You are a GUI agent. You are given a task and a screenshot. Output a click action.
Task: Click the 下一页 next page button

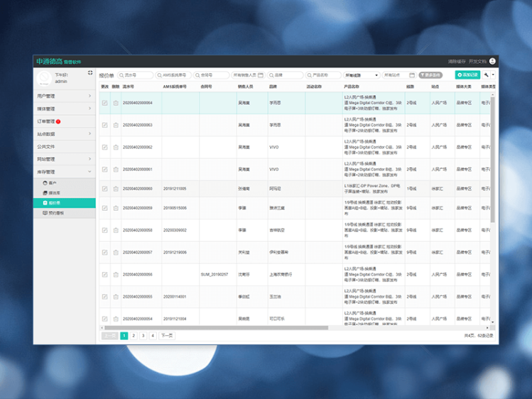(x=167, y=336)
